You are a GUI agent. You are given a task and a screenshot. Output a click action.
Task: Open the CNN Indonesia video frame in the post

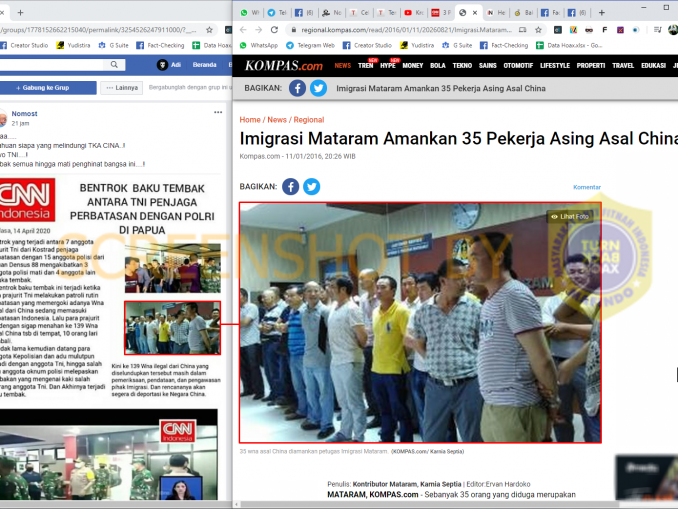click(x=109, y=455)
